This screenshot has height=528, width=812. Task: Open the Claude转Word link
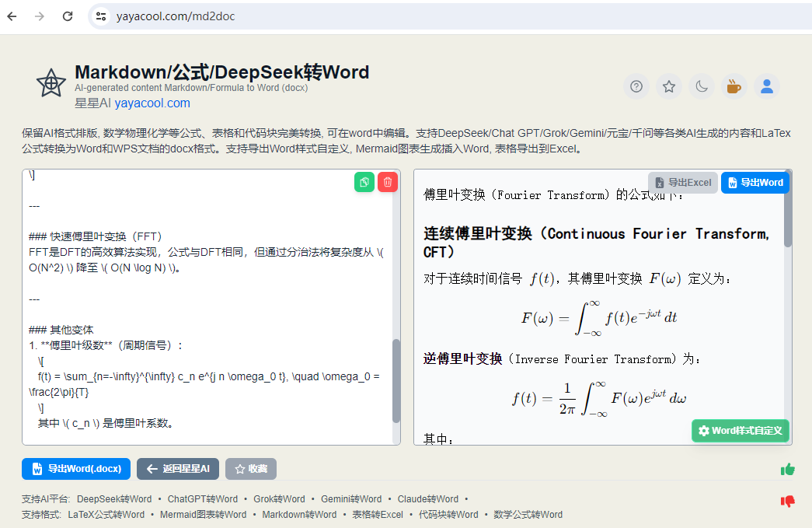[427, 499]
